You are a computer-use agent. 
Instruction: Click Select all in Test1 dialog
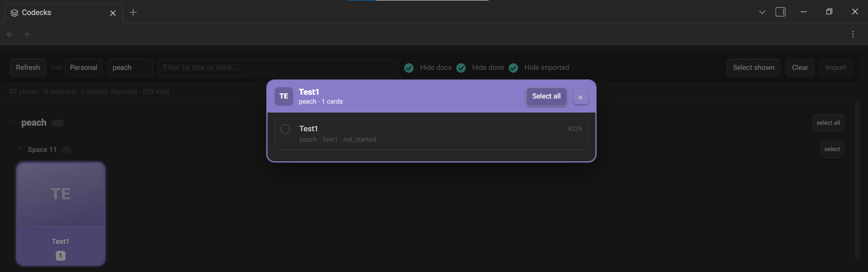[x=546, y=97]
